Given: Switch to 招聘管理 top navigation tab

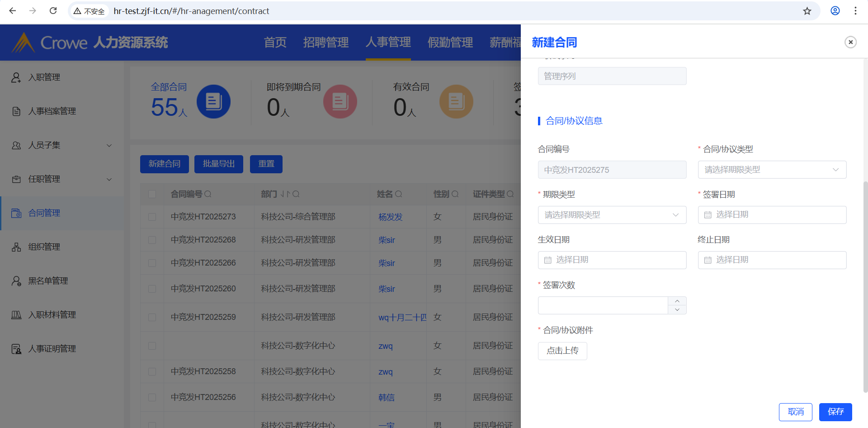Looking at the screenshot, I should tap(325, 43).
